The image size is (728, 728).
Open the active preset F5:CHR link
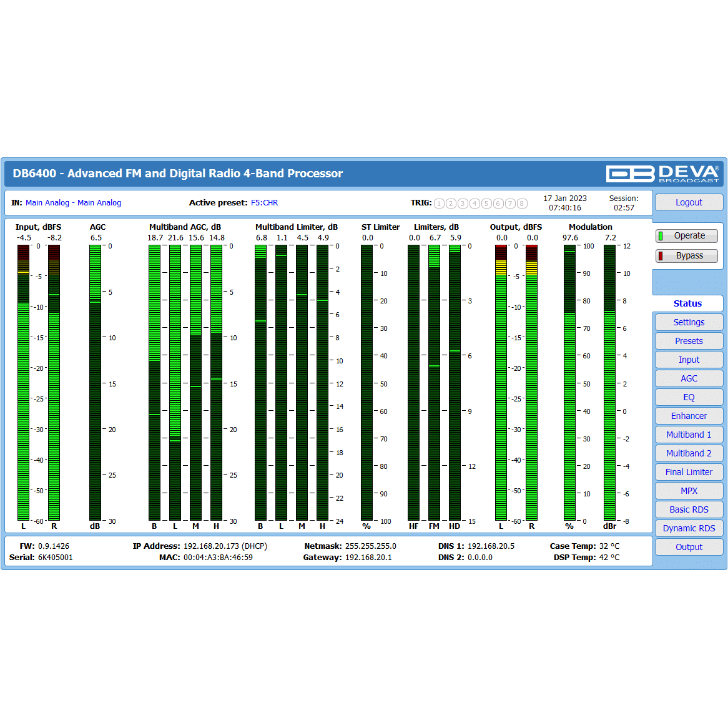click(264, 203)
